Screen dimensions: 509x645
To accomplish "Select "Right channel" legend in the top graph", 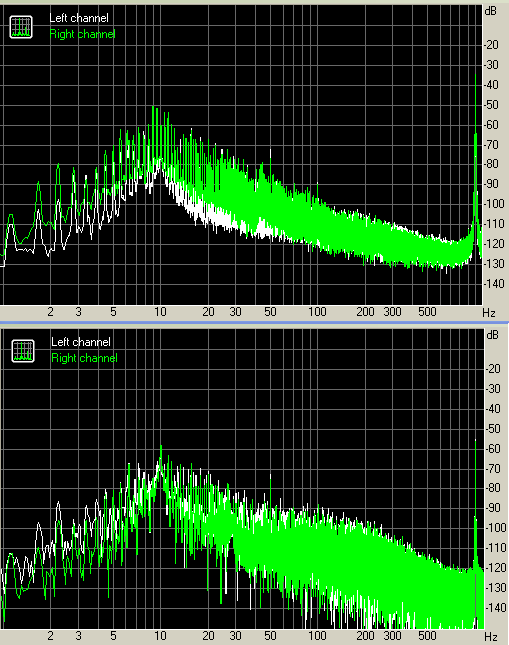I will point(82,34).
